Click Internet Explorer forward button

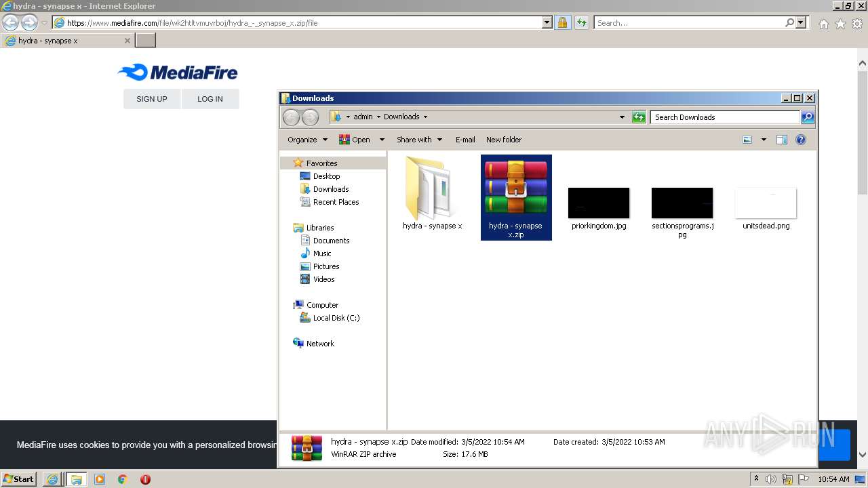click(x=29, y=22)
